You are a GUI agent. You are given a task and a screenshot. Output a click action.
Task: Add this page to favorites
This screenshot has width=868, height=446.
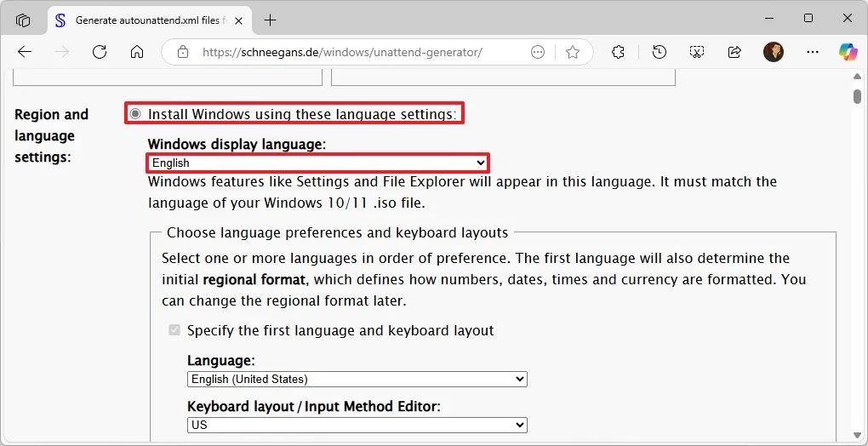point(573,52)
